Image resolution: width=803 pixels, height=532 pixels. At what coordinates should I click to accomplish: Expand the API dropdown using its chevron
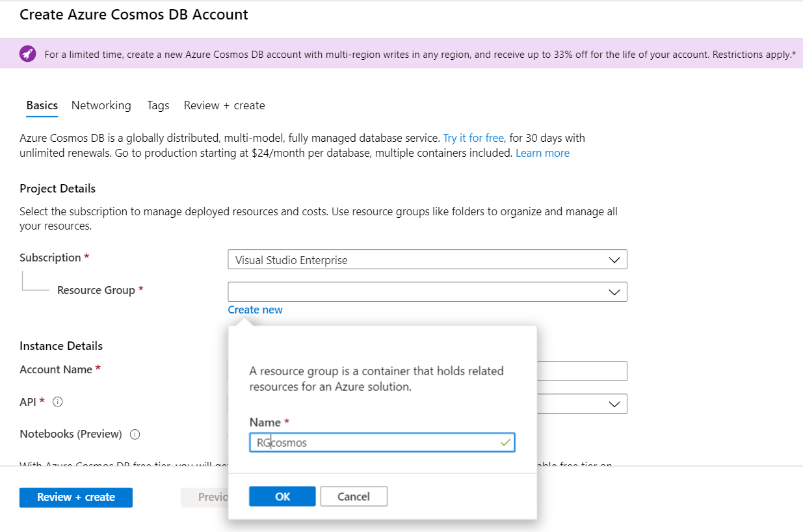coord(614,404)
